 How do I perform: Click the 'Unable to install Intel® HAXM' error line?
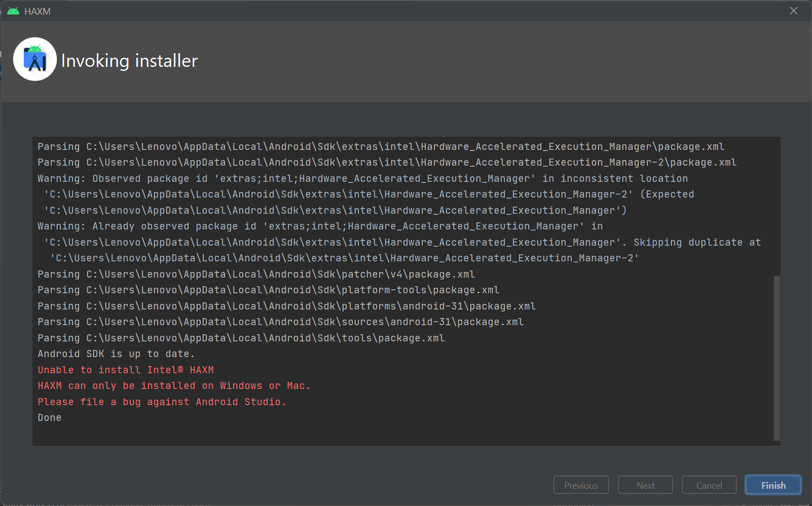[126, 370]
